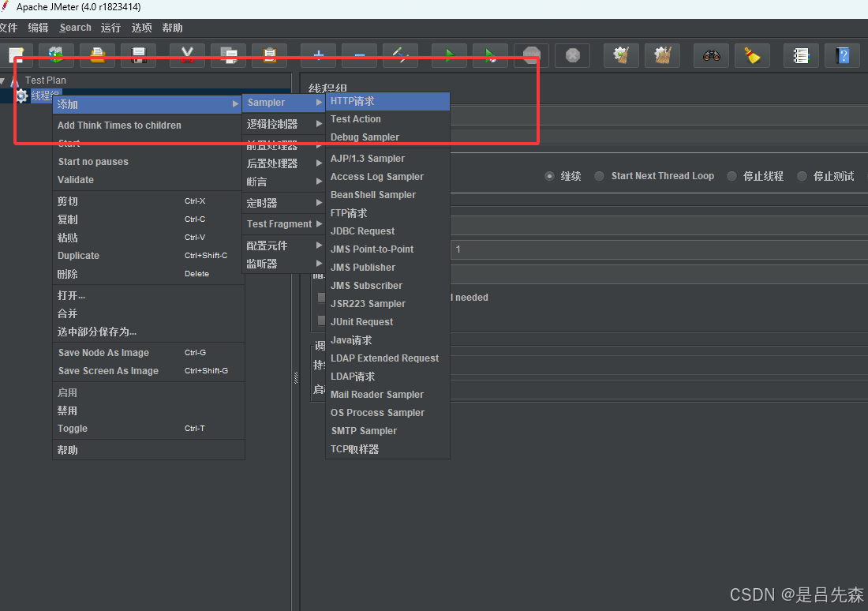868x611 pixels.
Task: Select the 继续 radio button
Action: (x=549, y=176)
